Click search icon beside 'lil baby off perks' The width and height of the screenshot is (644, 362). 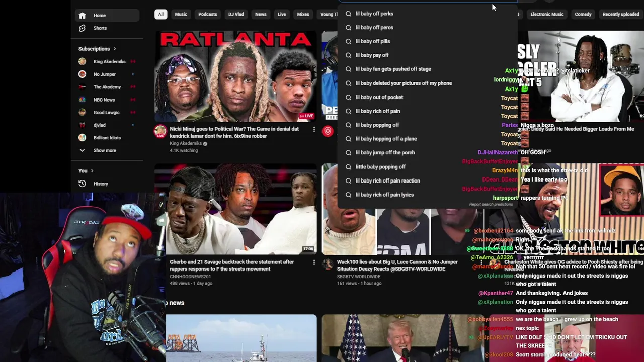coord(348,14)
